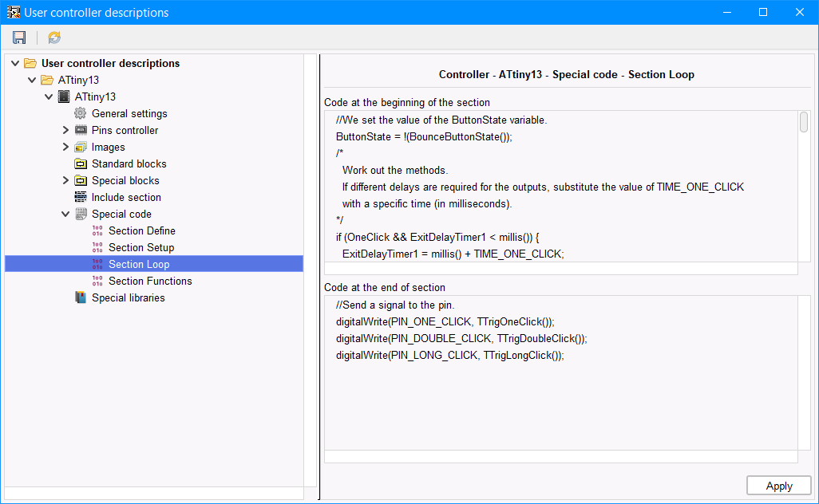Click the Section Loop binary icon

97,264
